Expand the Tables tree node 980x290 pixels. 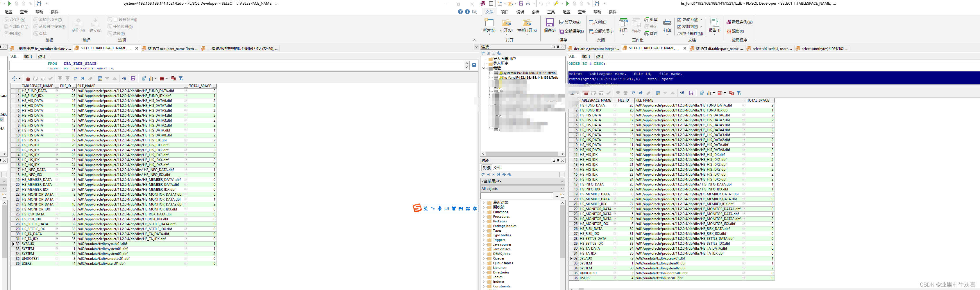[484, 277]
